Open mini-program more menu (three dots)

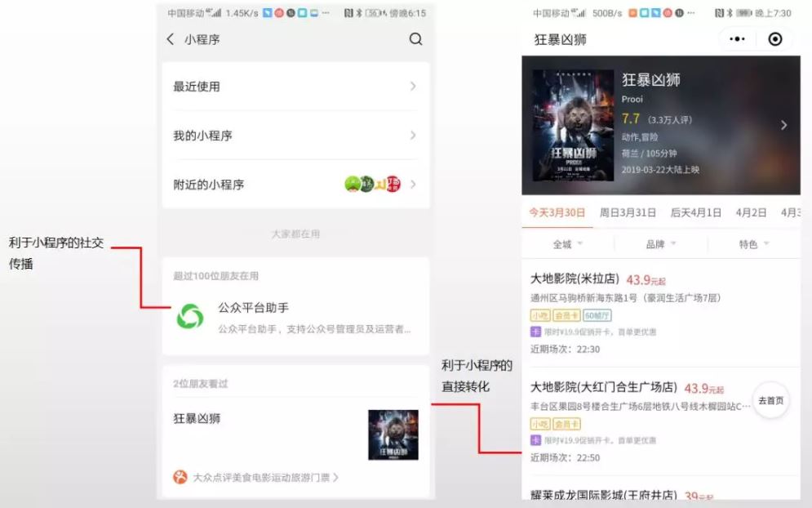click(x=737, y=39)
